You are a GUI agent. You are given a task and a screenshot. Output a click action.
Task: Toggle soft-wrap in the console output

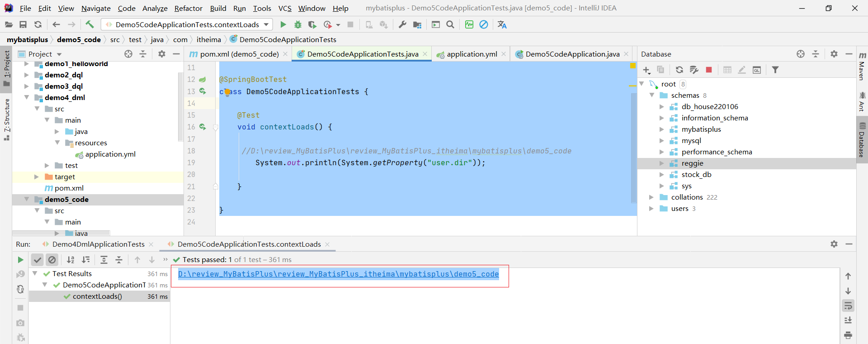848,306
